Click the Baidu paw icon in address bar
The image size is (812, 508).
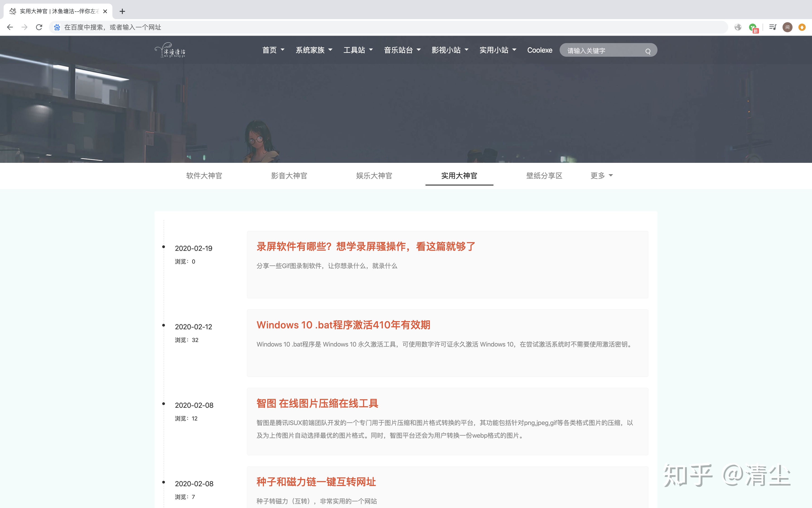click(x=57, y=27)
